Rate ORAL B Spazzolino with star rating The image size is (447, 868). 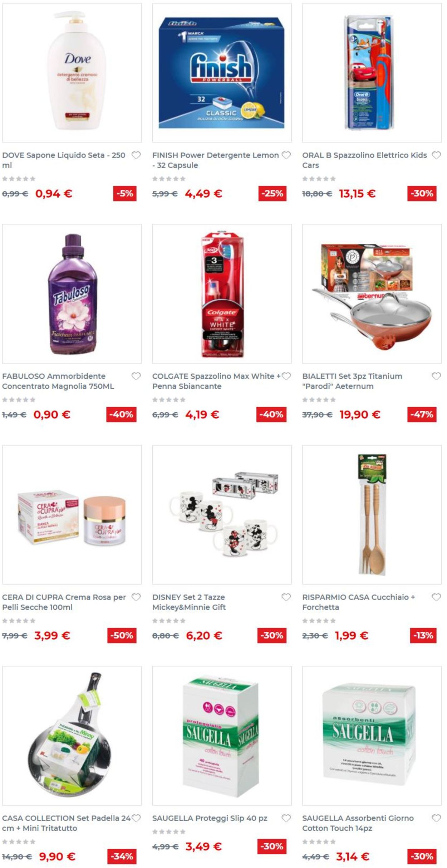(x=319, y=179)
